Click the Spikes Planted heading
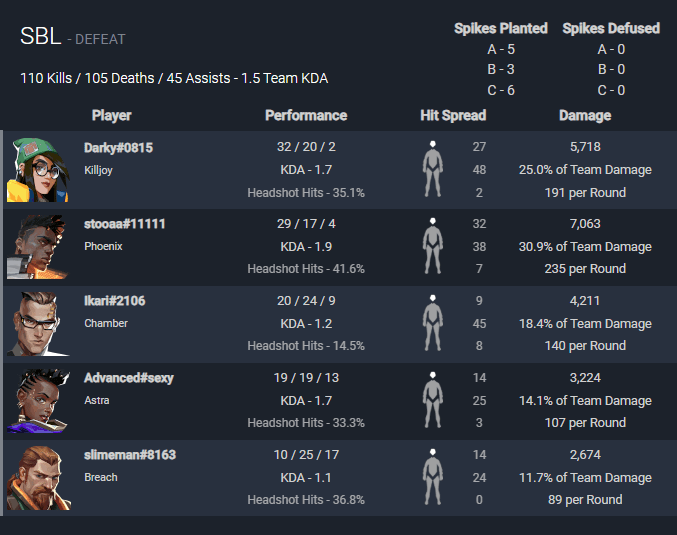Image resolution: width=677 pixels, height=535 pixels. (x=501, y=28)
